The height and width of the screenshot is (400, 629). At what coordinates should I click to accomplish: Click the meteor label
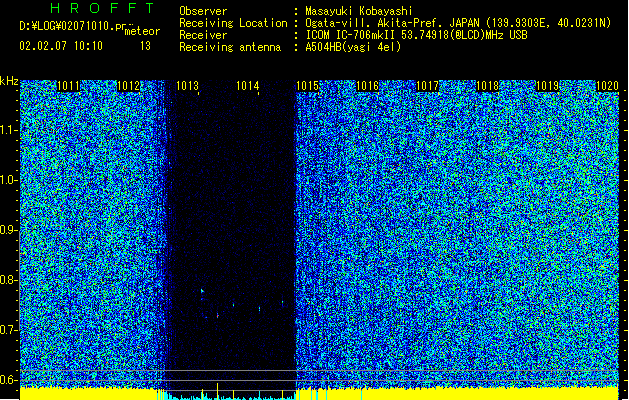(142, 31)
